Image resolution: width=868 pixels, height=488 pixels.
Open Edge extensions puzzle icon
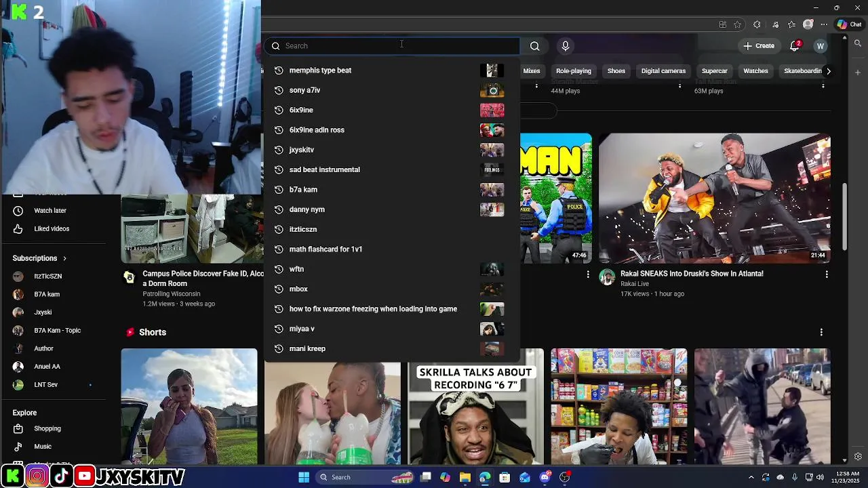[x=757, y=24]
